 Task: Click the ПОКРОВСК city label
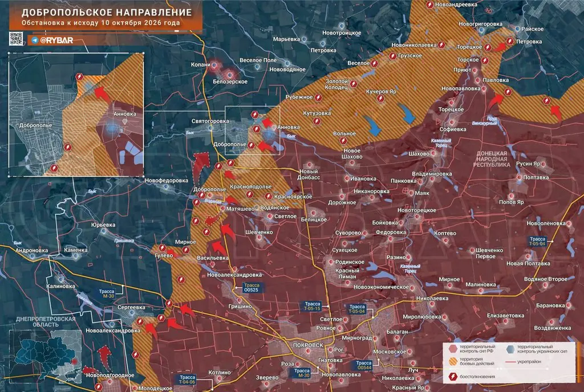(x=308, y=345)
